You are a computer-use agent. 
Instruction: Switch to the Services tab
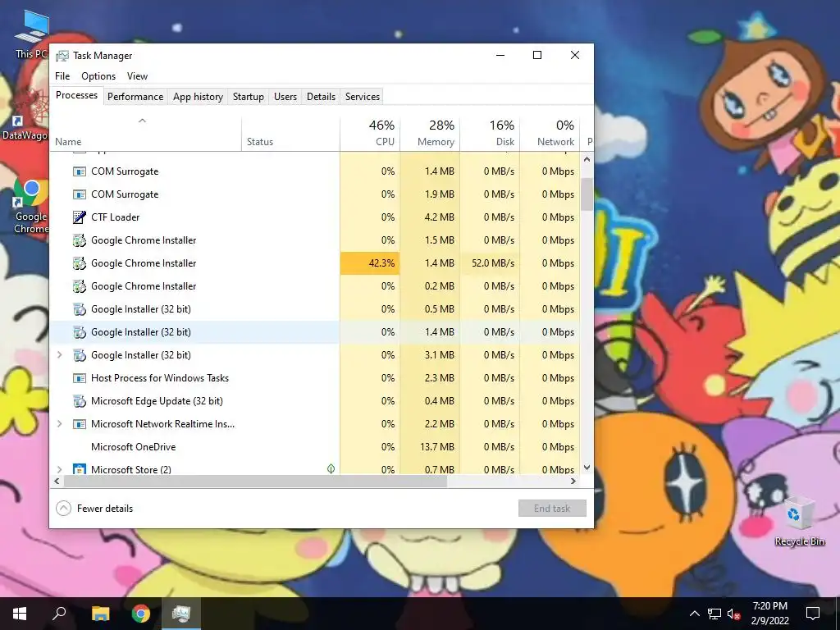pyautogui.click(x=362, y=97)
